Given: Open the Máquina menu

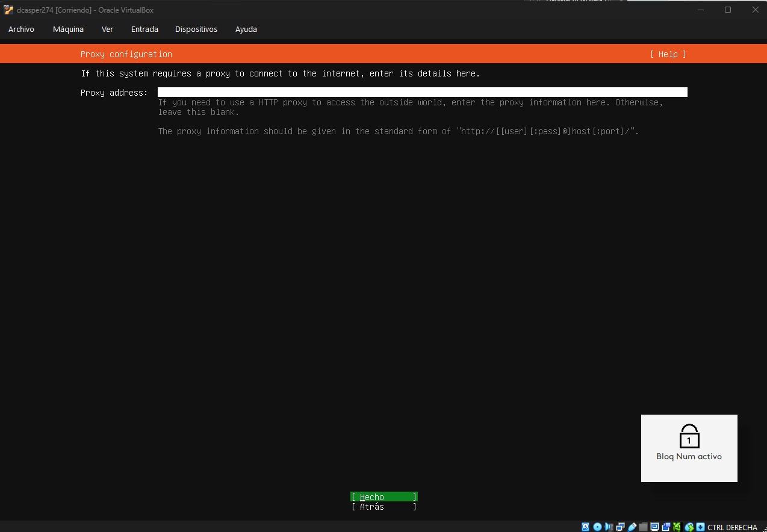Looking at the screenshot, I should click(x=68, y=29).
